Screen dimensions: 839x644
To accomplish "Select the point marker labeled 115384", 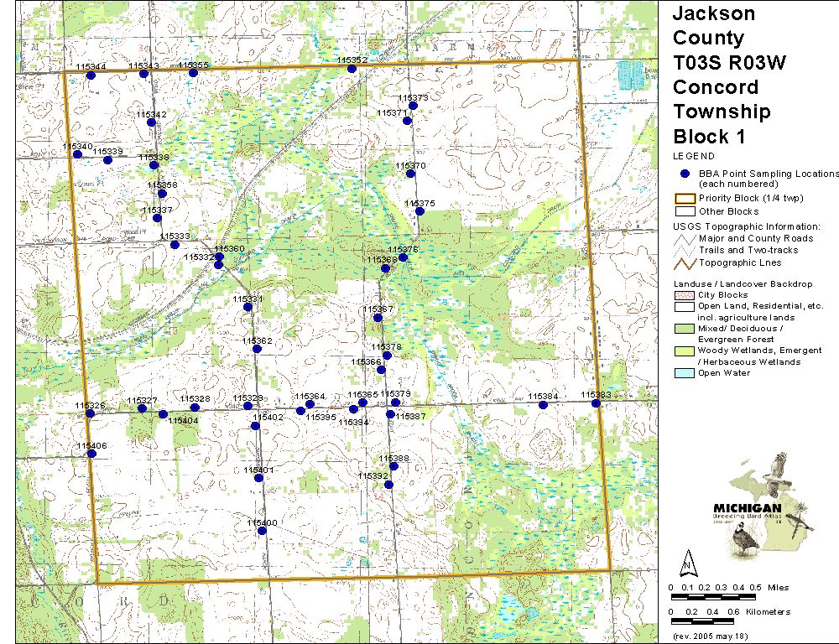I will (x=543, y=405).
